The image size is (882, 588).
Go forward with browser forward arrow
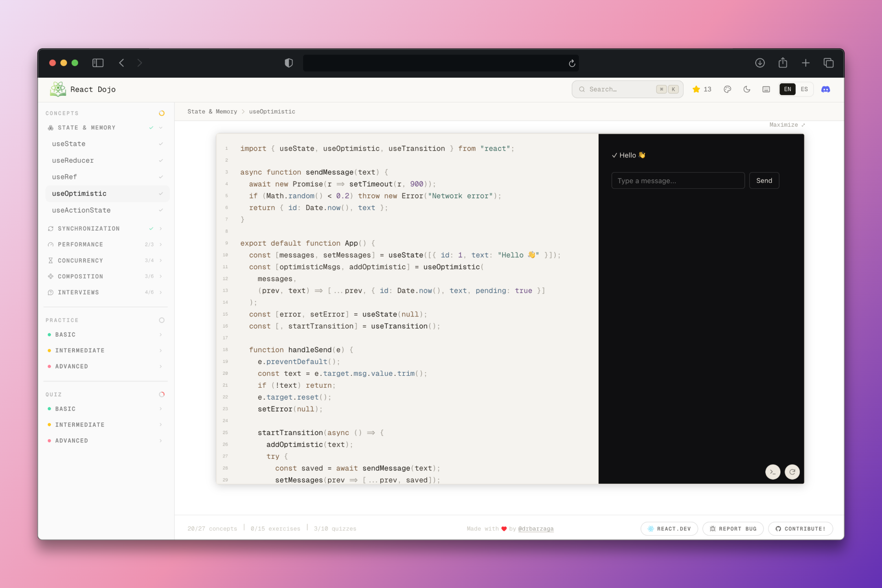click(x=140, y=63)
